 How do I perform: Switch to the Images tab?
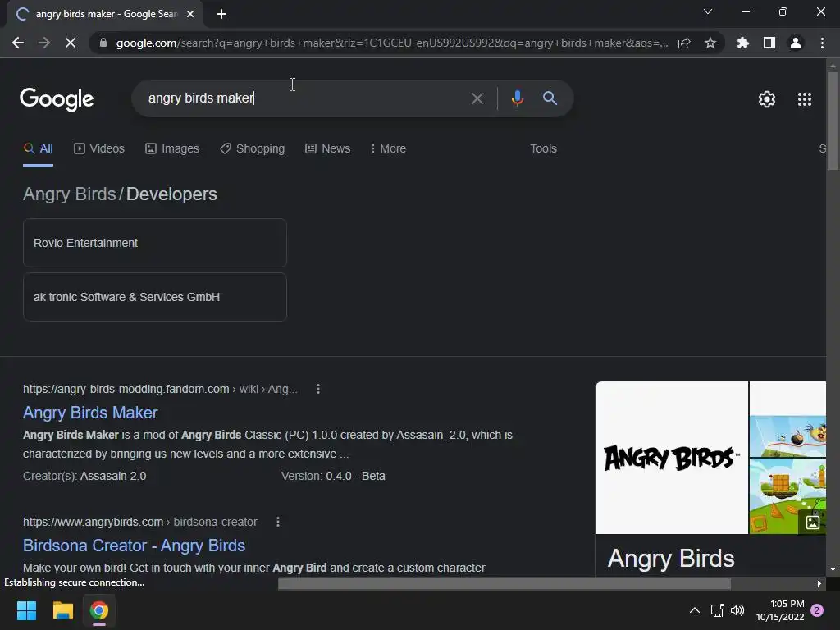coord(172,149)
